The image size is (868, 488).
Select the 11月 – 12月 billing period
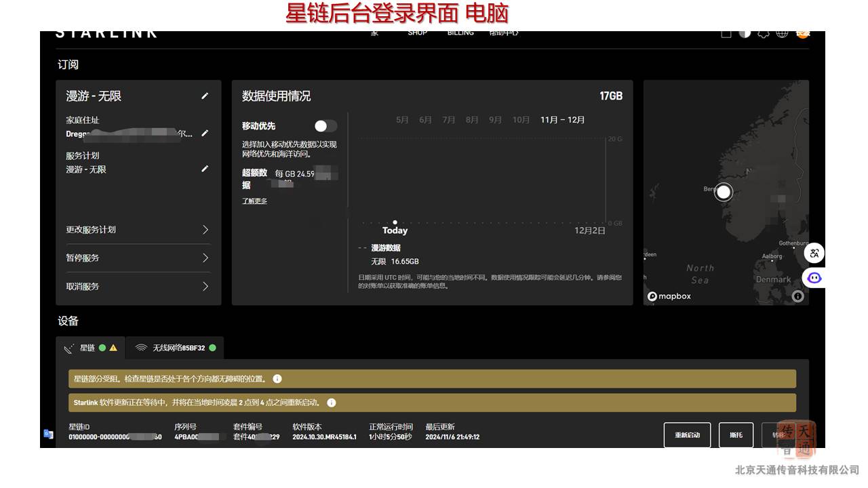(562, 120)
